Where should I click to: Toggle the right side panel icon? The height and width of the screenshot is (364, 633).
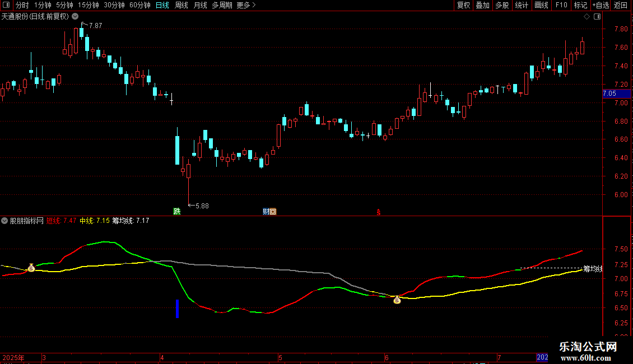coord(597,17)
